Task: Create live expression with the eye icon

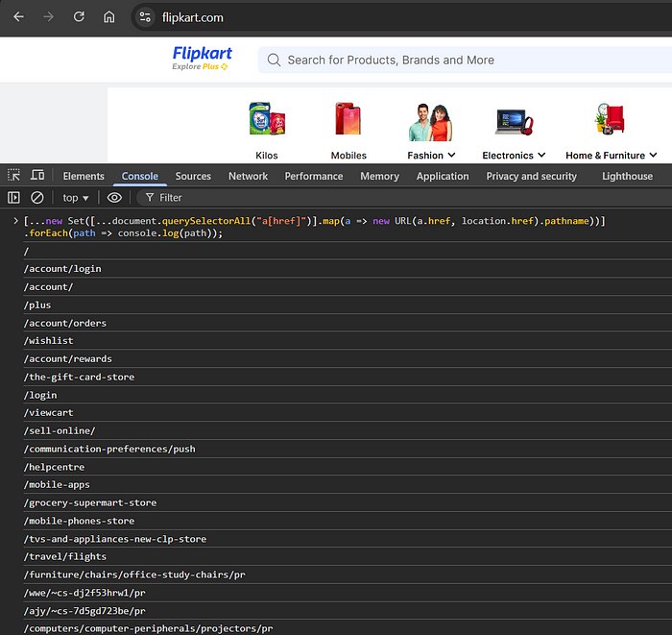Action: point(114,198)
